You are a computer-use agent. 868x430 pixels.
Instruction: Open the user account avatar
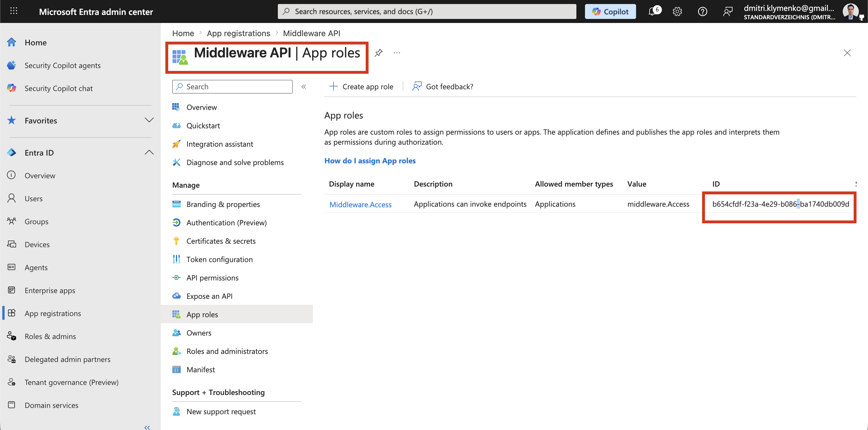point(850,11)
